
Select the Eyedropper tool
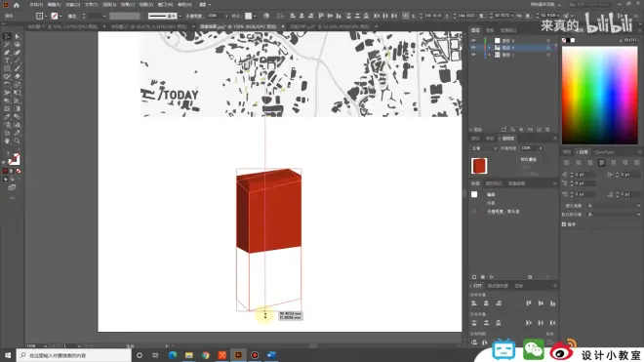coord(7,117)
